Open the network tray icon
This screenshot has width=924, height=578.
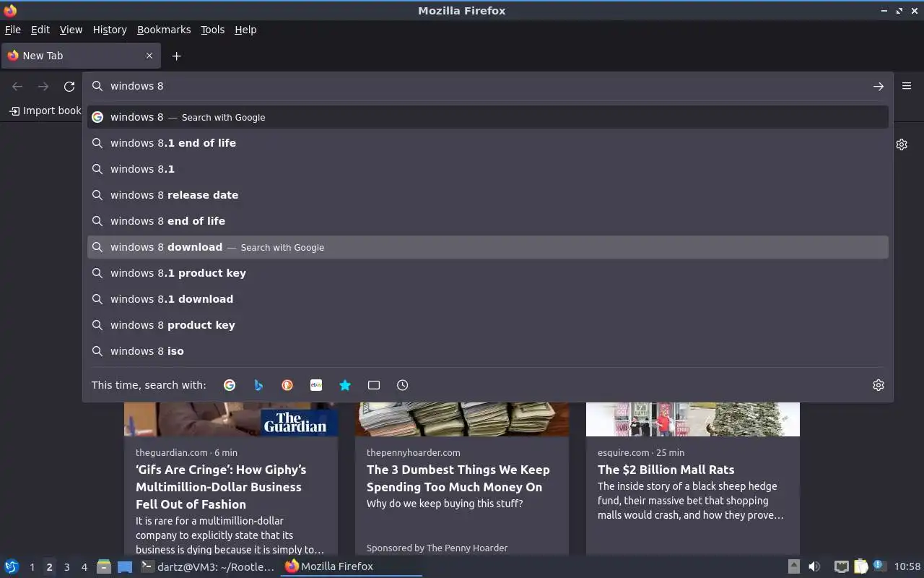pyautogui.click(x=842, y=566)
